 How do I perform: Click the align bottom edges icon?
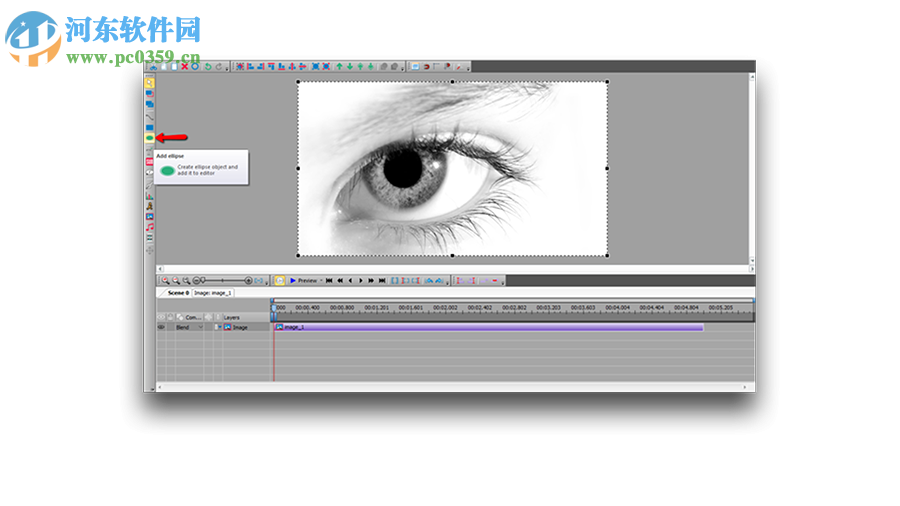(x=281, y=67)
